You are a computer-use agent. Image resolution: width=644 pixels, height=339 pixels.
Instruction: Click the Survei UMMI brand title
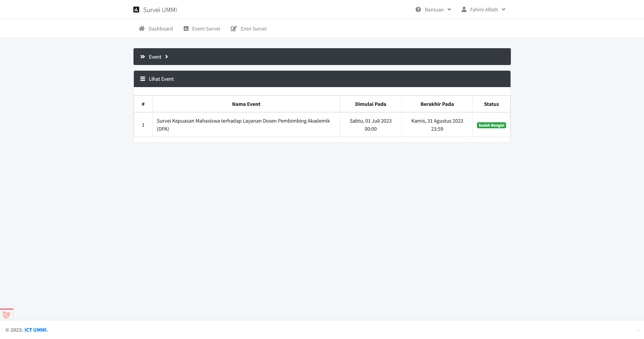[160, 10]
